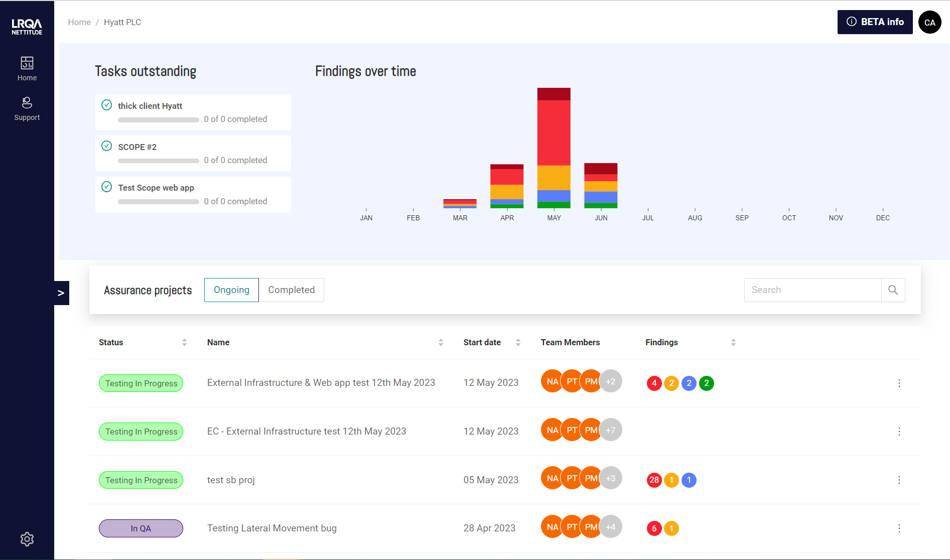This screenshot has width=950, height=560.
Task: Click the BETA info button
Action: click(x=875, y=22)
